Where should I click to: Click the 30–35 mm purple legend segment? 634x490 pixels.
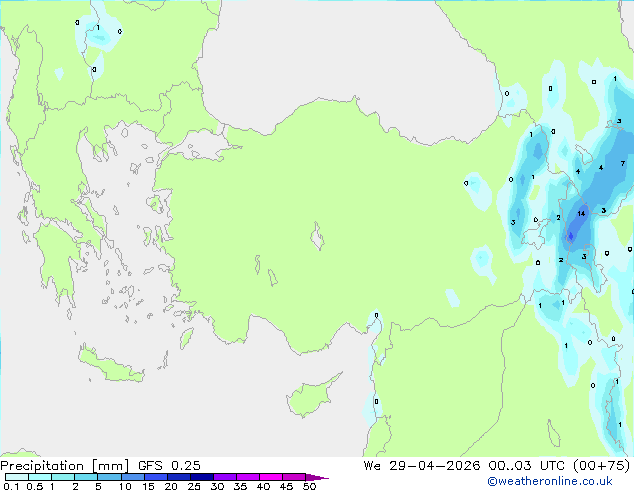tap(224, 477)
